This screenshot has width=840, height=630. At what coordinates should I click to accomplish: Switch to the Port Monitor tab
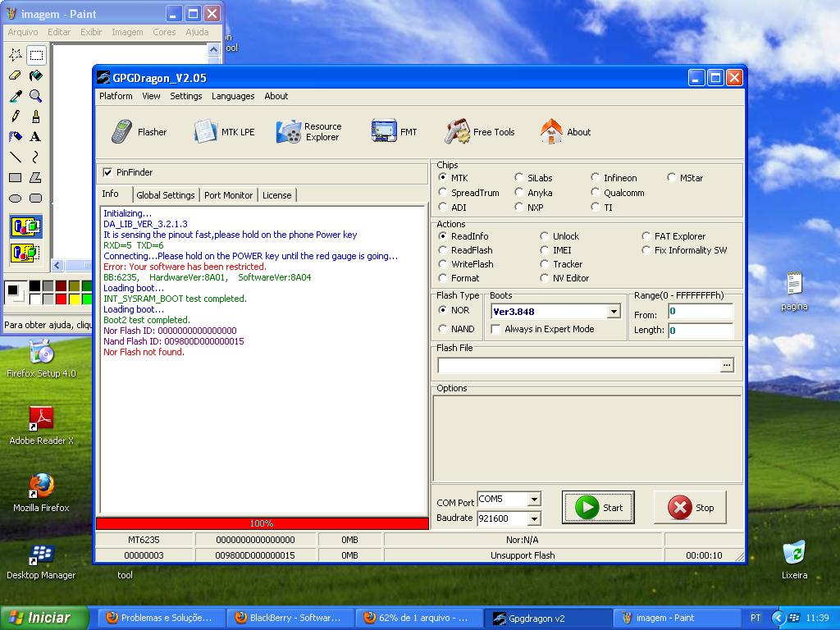pos(228,195)
